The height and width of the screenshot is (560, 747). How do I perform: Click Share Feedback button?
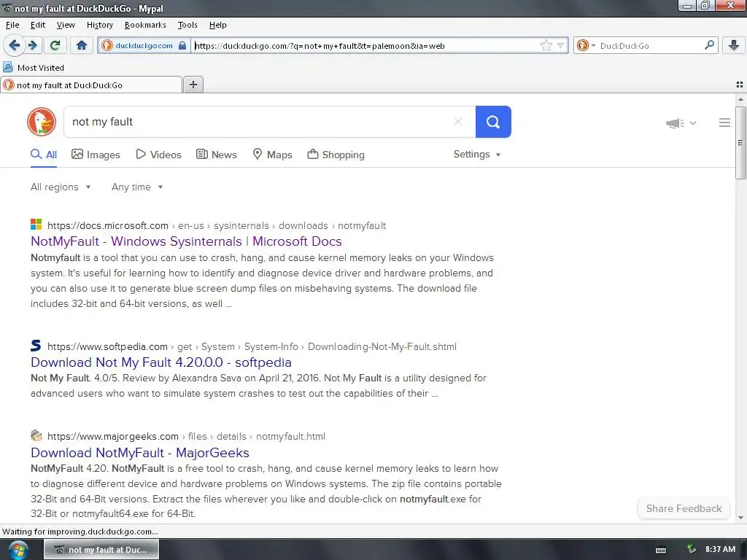click(x=684, y=508)
